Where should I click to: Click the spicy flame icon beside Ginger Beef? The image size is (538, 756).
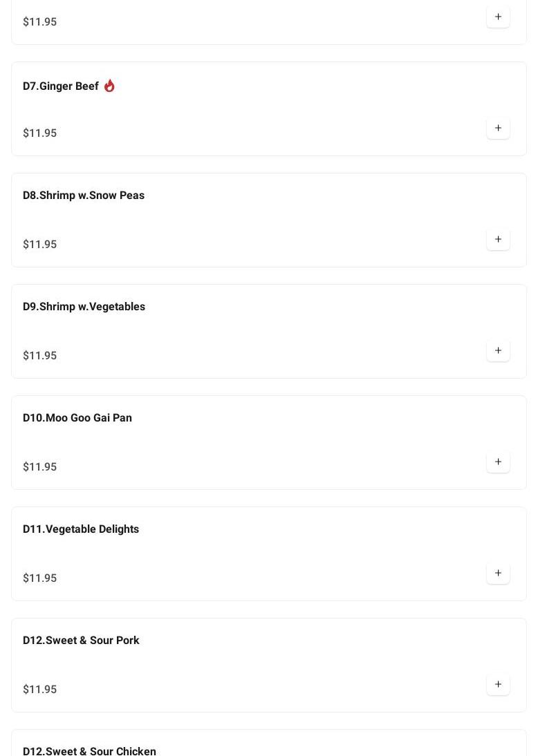(x=109, y=86)
